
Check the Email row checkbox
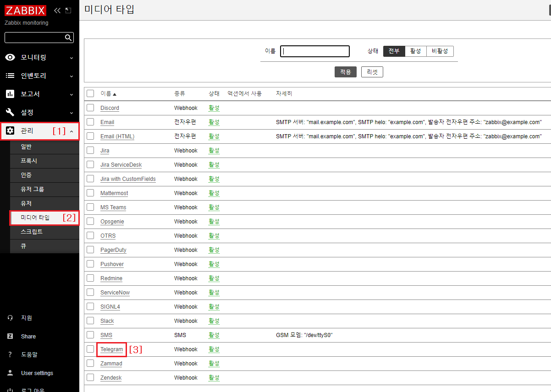[x=90, y=122]
